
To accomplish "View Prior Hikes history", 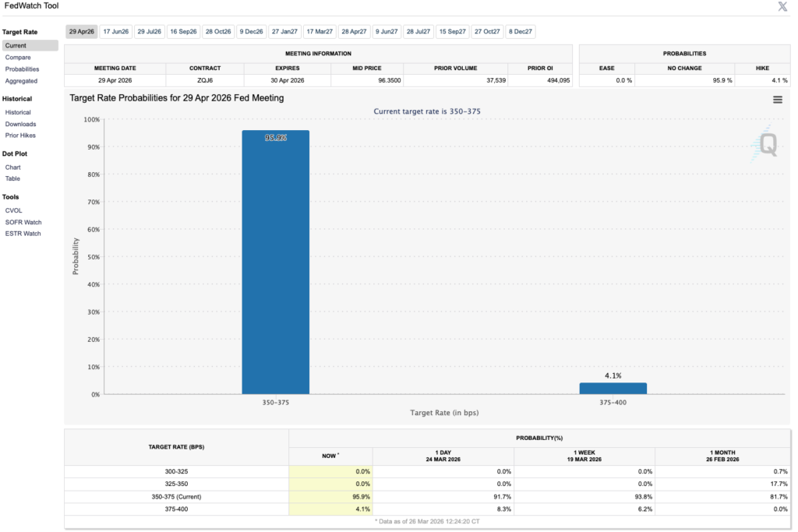I will [x=20, y=135].
